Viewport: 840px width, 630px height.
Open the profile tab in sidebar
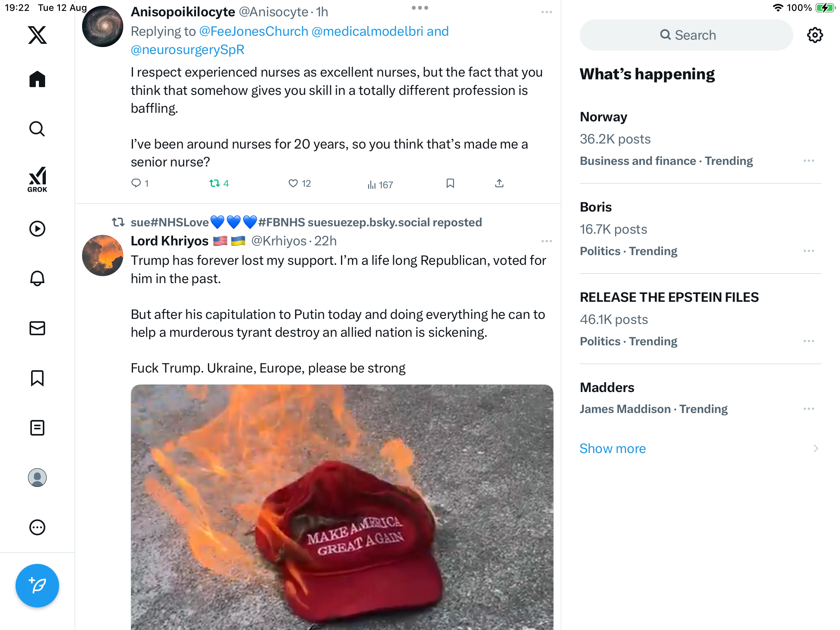point(37,478)
